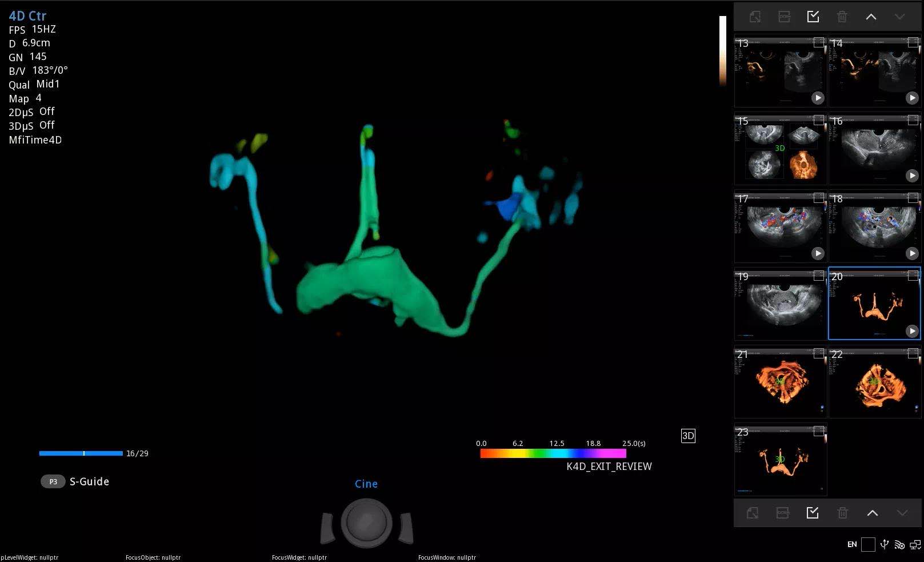Click the wireless disconnected icon in status bar

coord(899,544)
